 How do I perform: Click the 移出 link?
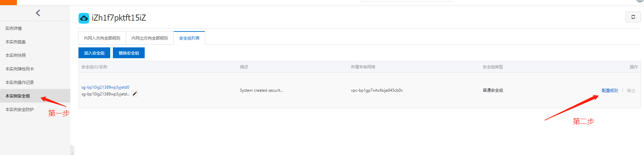(x=631, y=90)
